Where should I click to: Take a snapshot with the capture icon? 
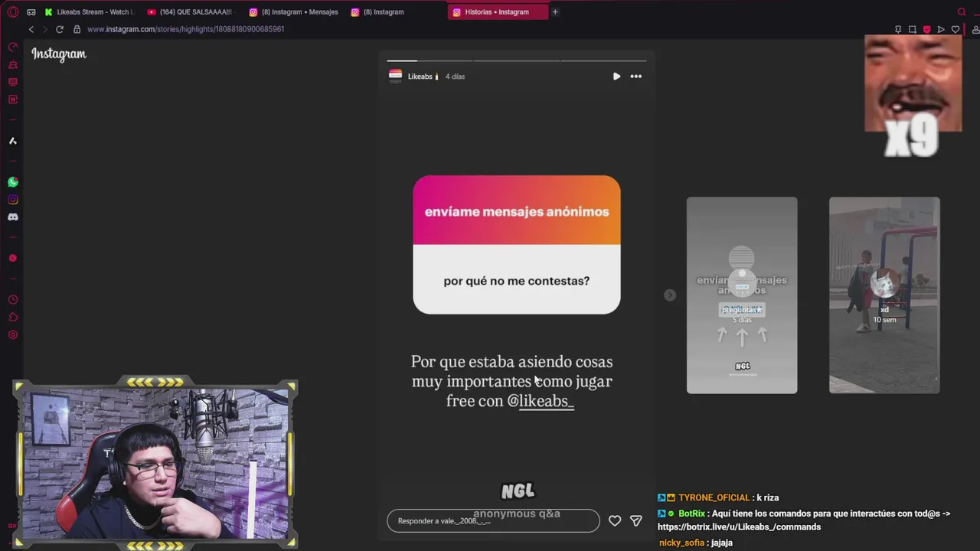(913, 29)
